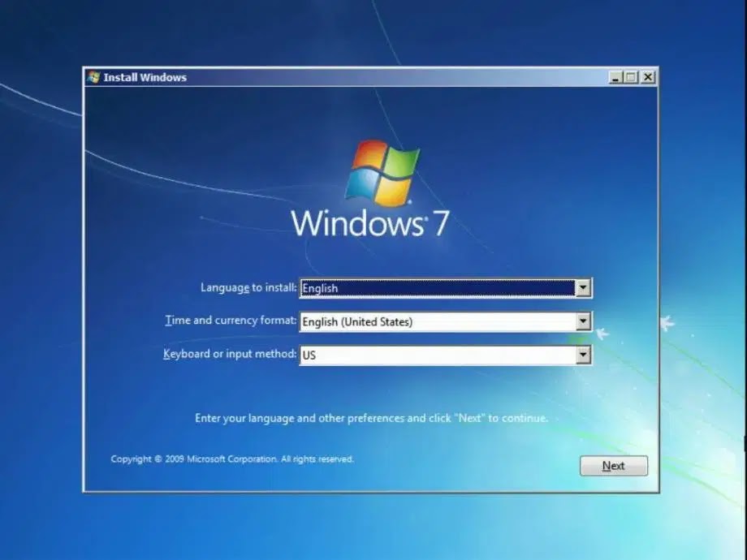Click the 'Language to install:' label

(x=248, y=287)
